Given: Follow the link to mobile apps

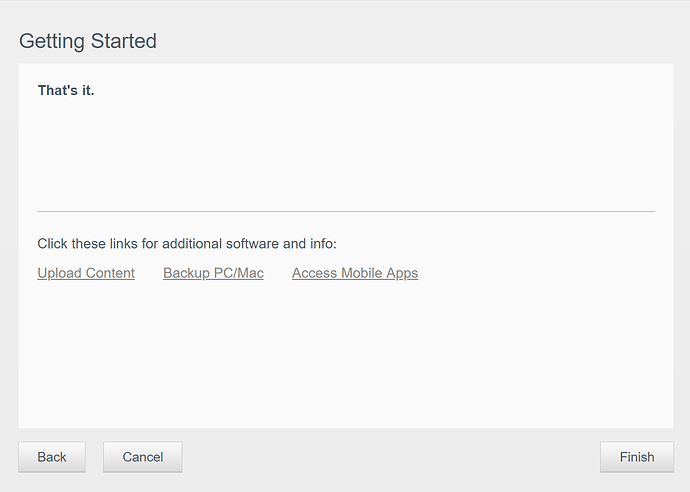Looking at the screenshot, I should coord(355,273).
